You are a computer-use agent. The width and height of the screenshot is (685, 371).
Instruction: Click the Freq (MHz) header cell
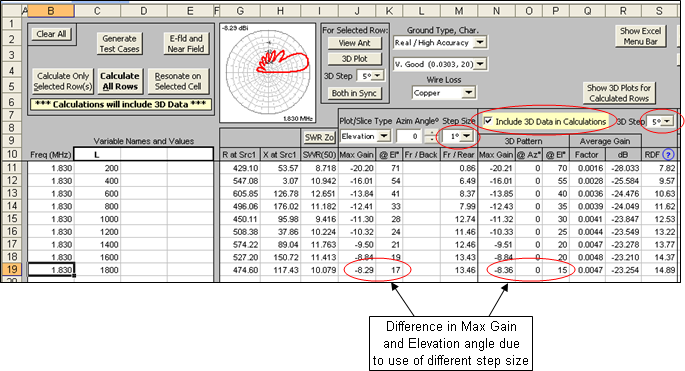pyautogui.click(x=51, y=155)
